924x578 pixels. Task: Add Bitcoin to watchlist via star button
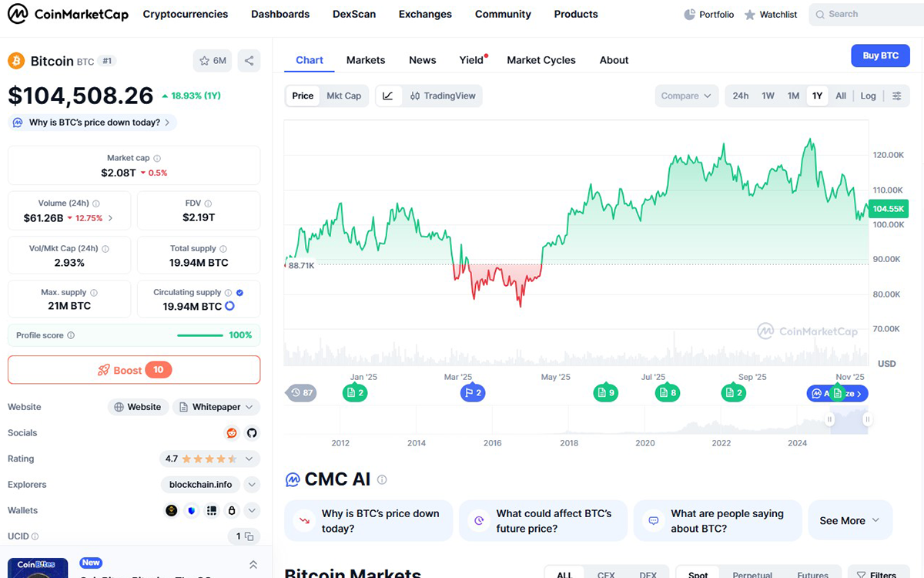[x=213, y=61]
